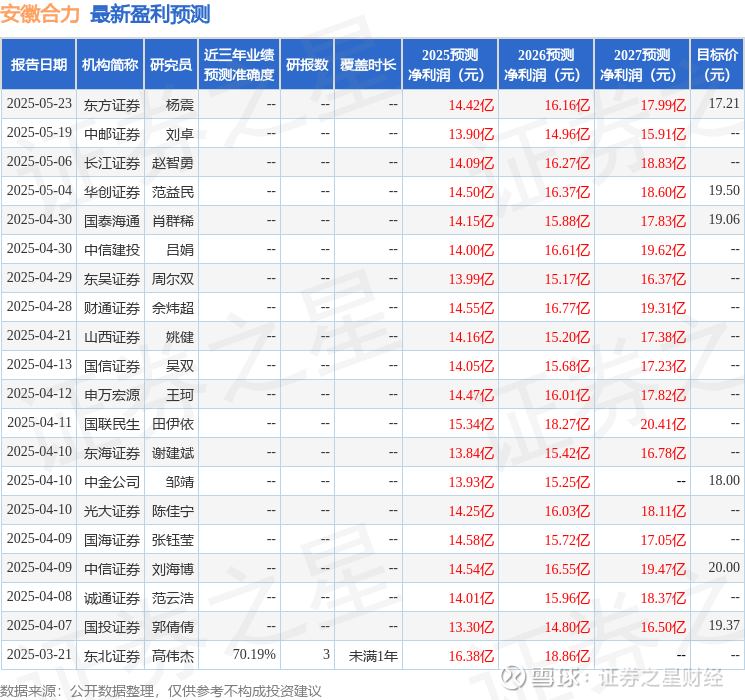Click the 2025 profit value 16.38亿
The height and width of the screenshot is (700, 745).
[471, 656]
